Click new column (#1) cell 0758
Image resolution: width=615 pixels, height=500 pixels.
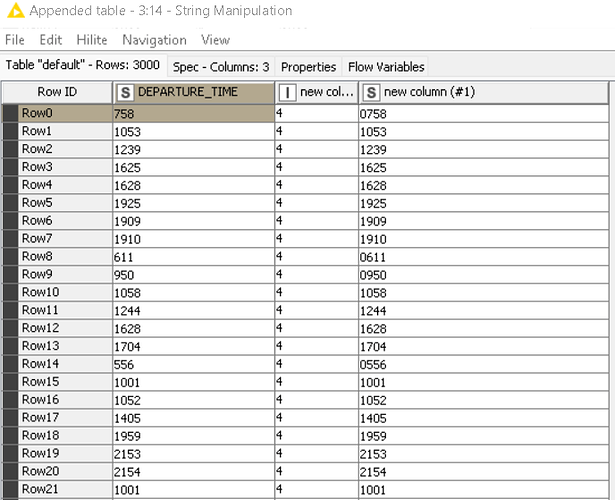(x=483, y=113)
